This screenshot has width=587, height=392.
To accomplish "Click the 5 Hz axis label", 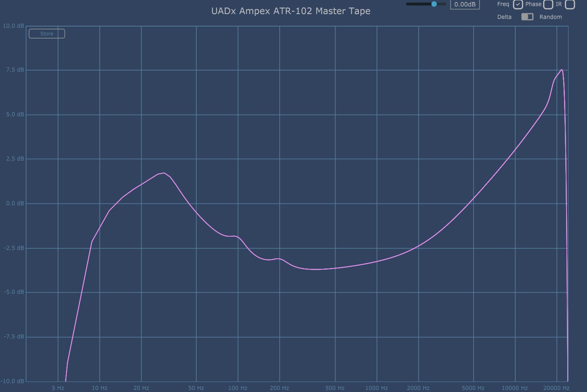I will click(58, 388).
